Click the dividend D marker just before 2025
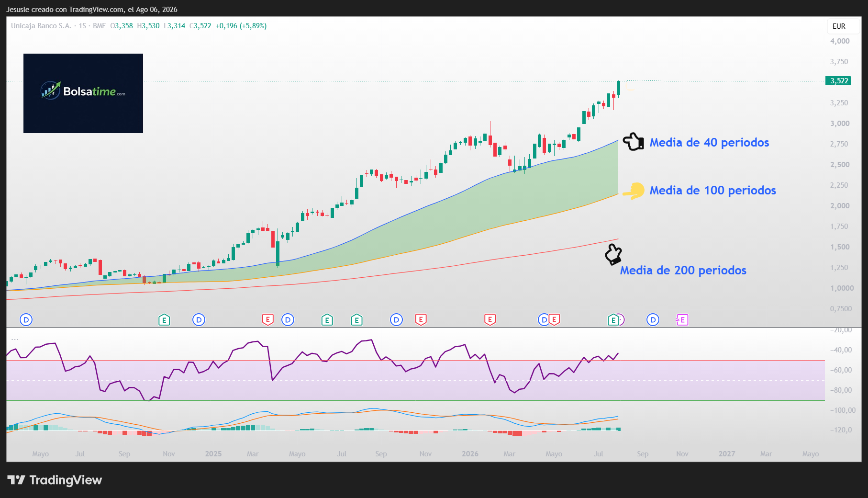 pos(199,320)
